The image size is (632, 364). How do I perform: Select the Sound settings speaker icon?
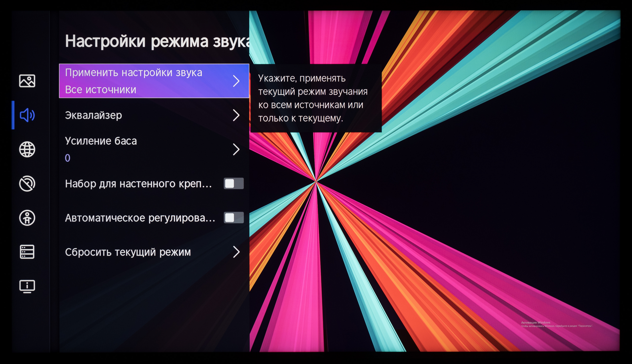27,115
